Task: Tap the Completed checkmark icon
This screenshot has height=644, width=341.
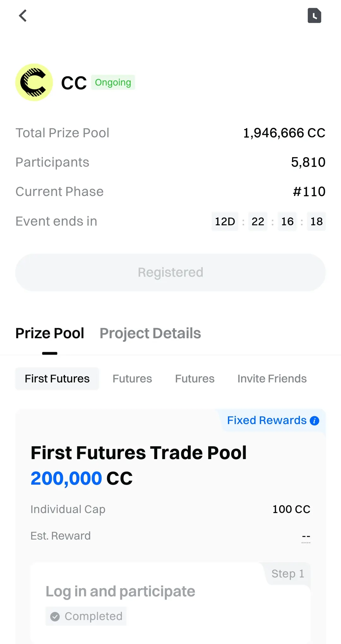Action: pyautogui.click(x=55, y=617)
